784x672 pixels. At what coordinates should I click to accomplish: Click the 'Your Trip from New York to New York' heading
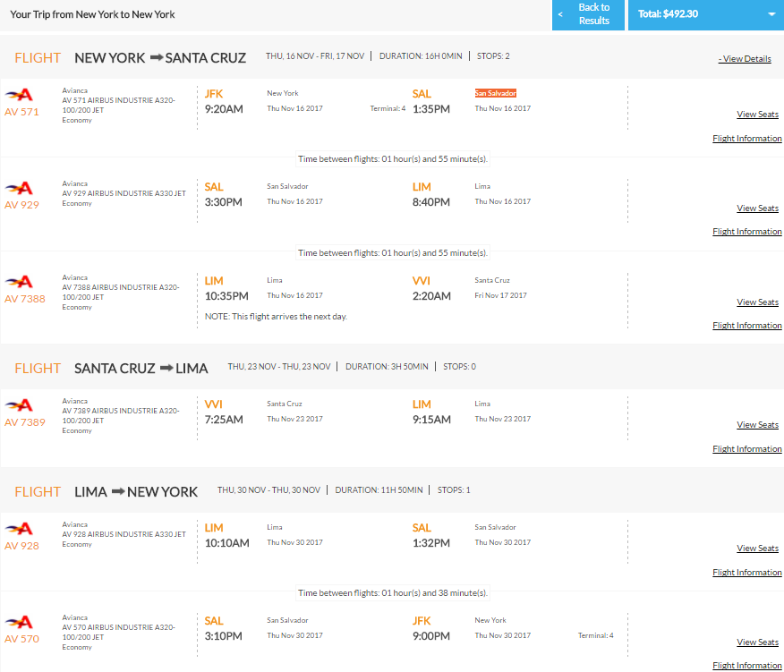click(x=92, y=14)
